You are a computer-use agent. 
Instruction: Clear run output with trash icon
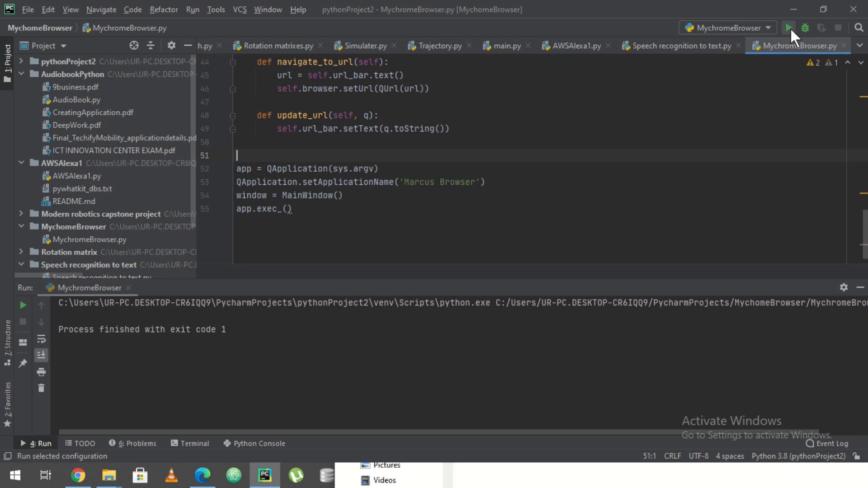coord(41,388)
